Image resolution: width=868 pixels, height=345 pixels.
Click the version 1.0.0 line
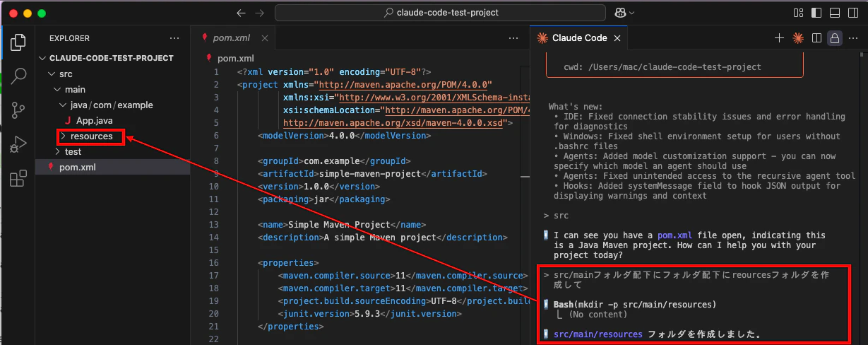320,186
